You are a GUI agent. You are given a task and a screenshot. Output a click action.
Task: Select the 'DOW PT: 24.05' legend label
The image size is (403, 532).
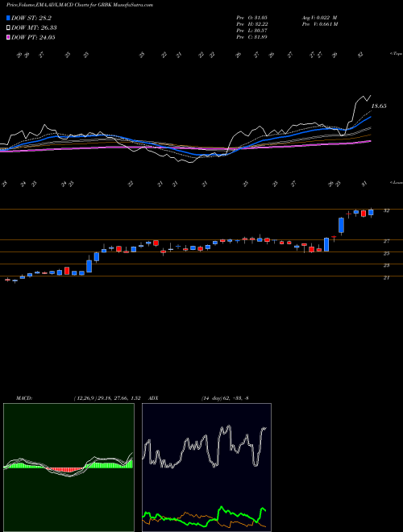click(x=33, y=38)
